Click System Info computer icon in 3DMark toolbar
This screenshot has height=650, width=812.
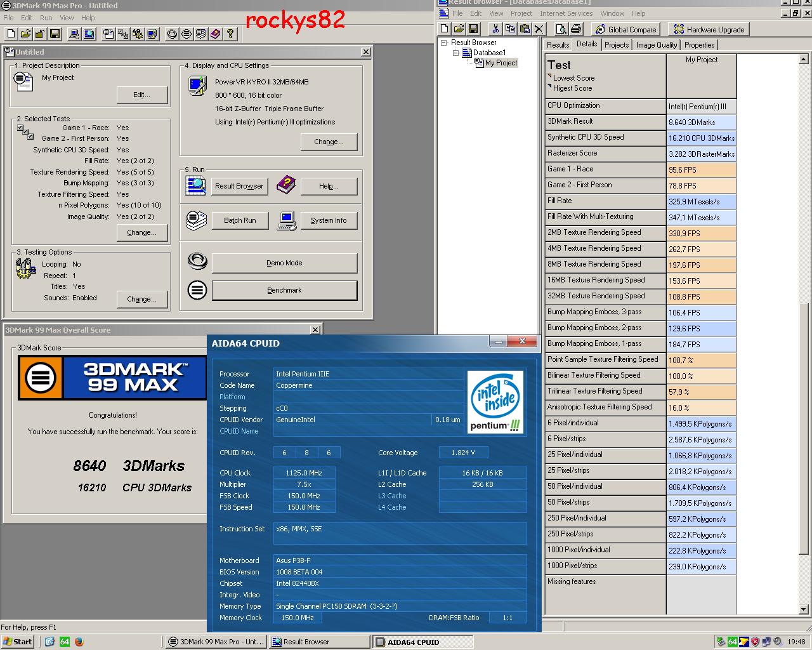pyautogui.click(x=74, y=34)
